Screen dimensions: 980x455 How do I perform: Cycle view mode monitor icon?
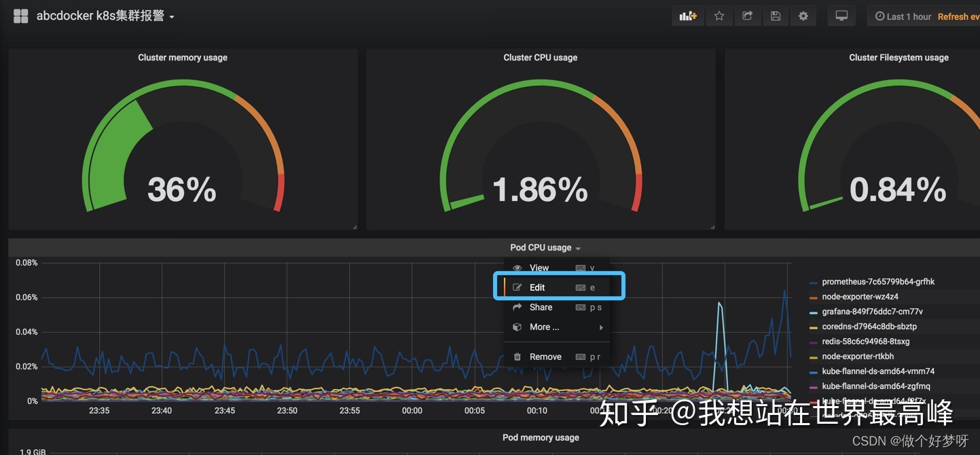pos(841,16)
